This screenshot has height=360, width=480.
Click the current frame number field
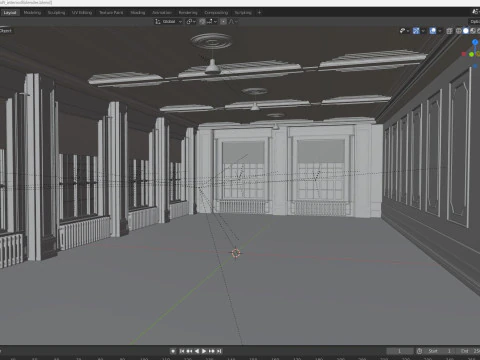coord(399,351)
